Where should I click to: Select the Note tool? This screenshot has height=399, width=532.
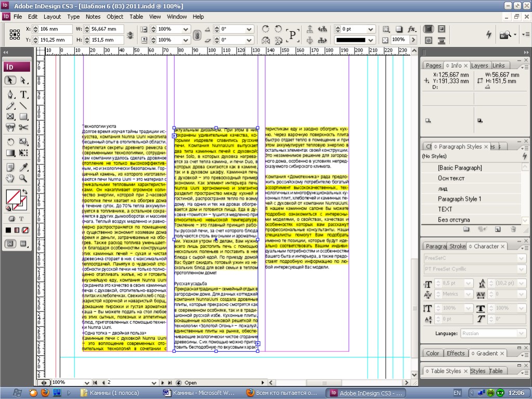(x=10, y=168)
